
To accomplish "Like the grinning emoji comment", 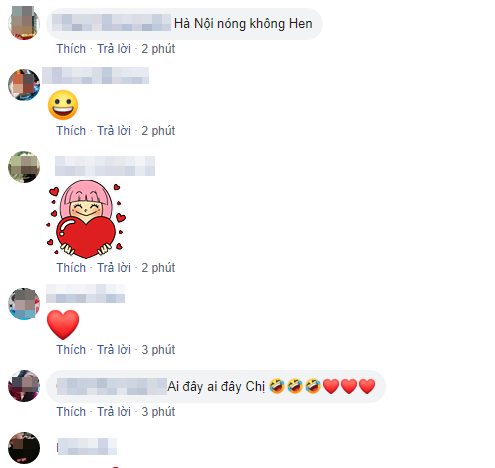I will coord(71,131).
